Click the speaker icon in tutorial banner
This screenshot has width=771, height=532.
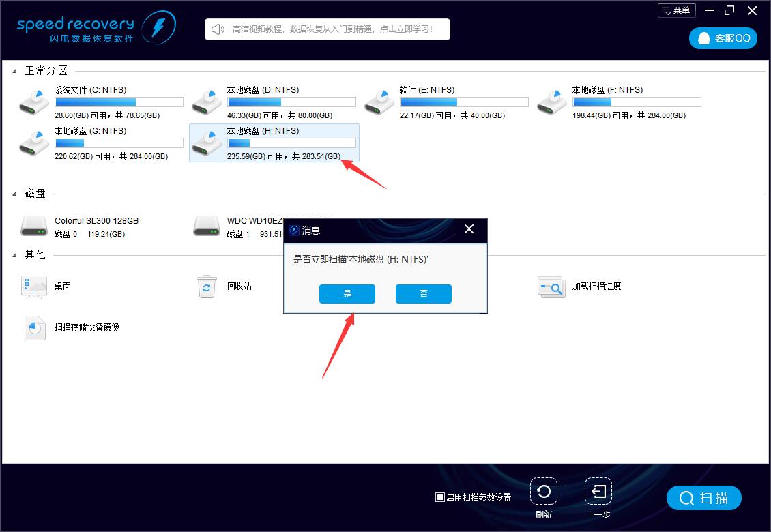(218, 29)
